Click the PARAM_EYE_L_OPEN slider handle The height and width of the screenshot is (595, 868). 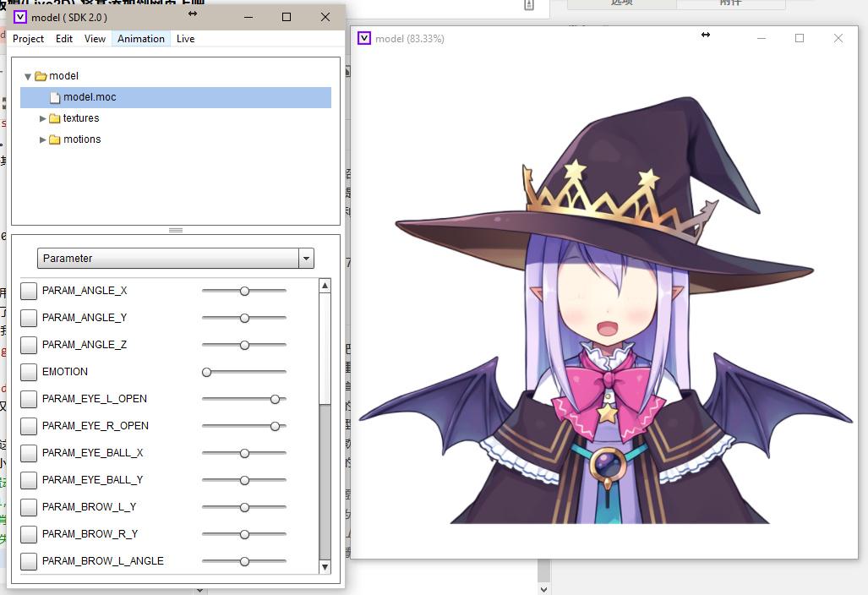pyautogui.click(x=276, y=400)
